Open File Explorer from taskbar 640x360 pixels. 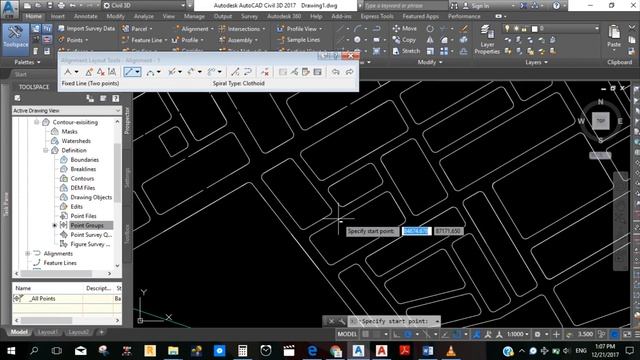pos(173,351)
